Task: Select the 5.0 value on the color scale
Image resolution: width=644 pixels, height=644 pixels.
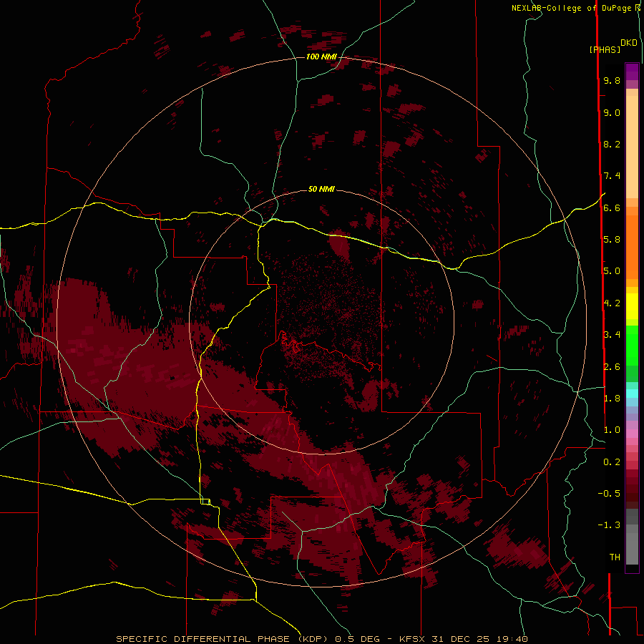Action: tap(612, 271)
